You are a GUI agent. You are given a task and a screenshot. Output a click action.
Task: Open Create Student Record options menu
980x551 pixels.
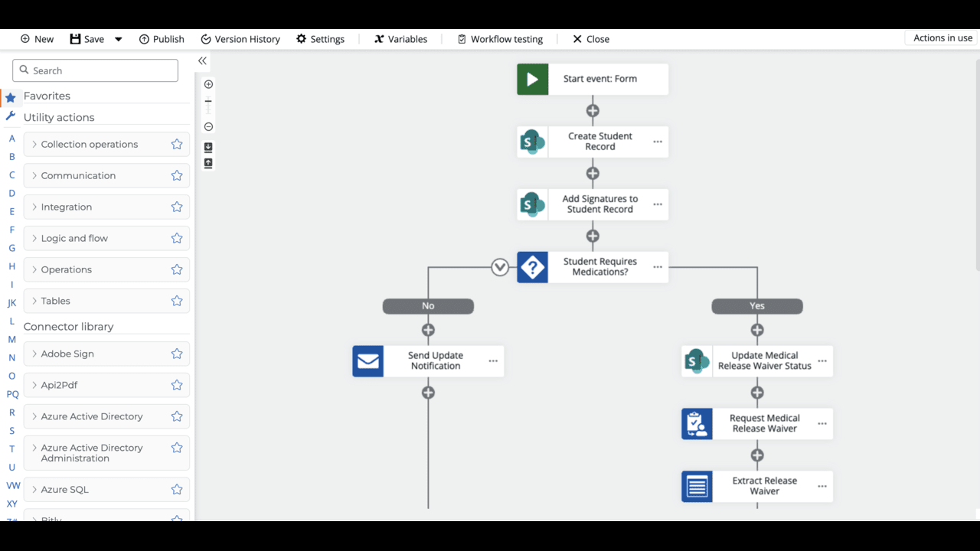pos(658,142)
